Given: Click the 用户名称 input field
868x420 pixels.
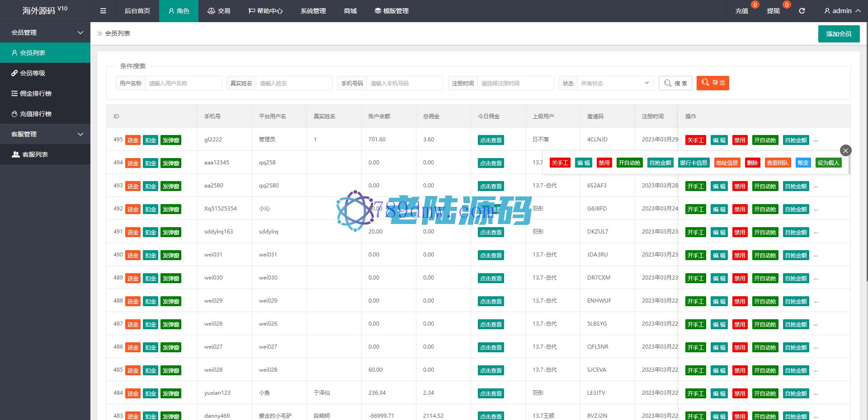Looking at the screenshot, I should (x=183, y=83).
